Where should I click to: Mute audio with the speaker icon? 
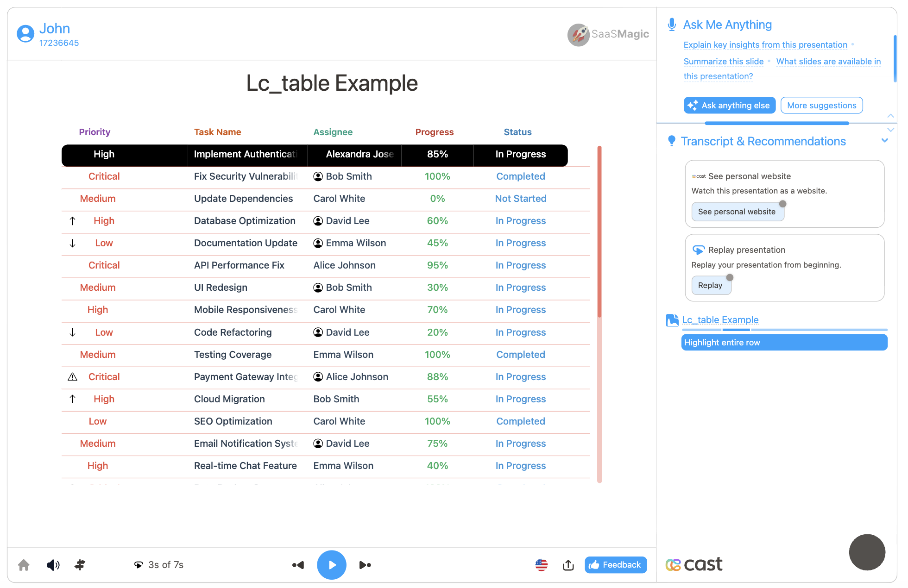[53, 565]
